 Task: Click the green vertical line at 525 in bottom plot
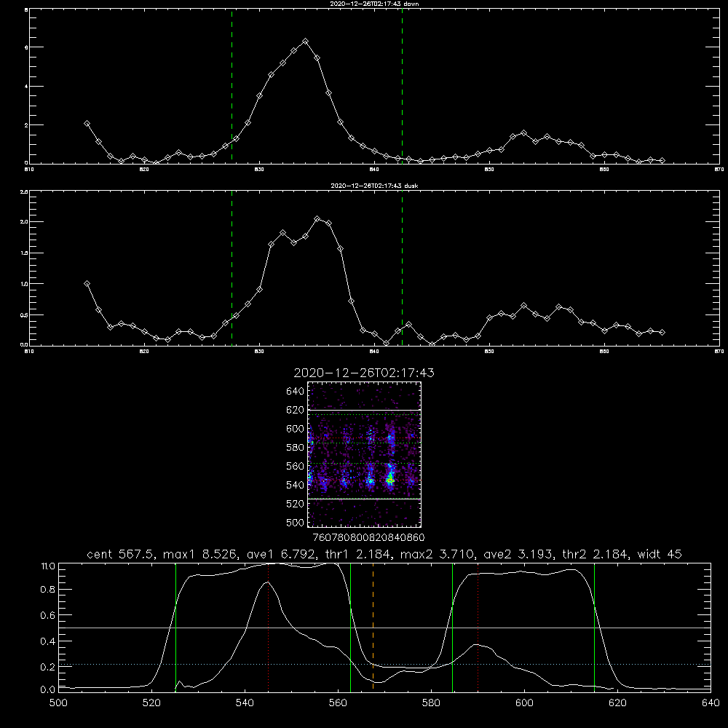pos(175,628)
